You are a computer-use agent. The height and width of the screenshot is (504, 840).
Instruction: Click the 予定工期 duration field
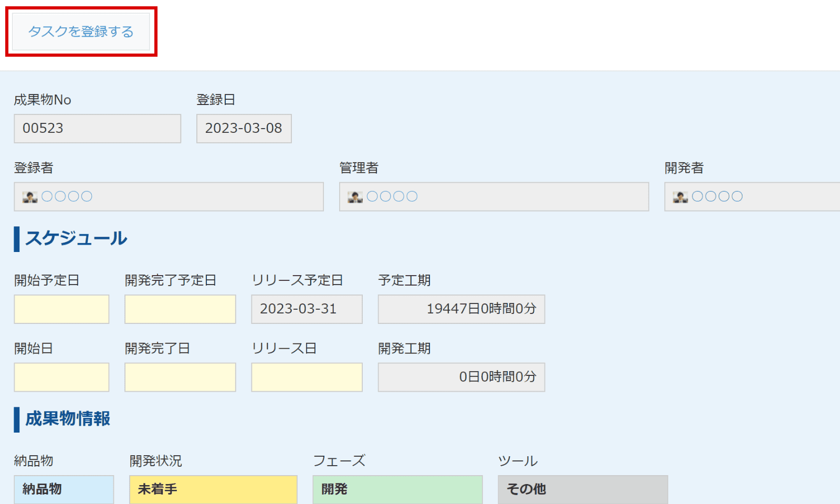(461, 309)
